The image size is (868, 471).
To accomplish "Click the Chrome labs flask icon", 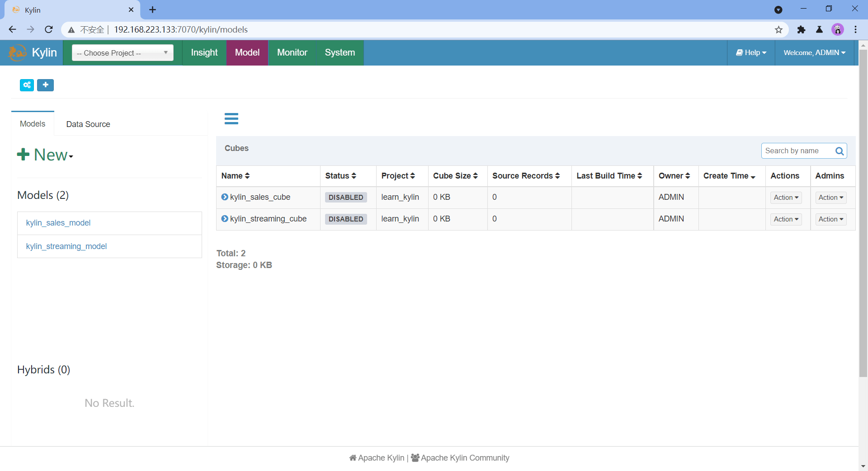I will pos(819,30).
